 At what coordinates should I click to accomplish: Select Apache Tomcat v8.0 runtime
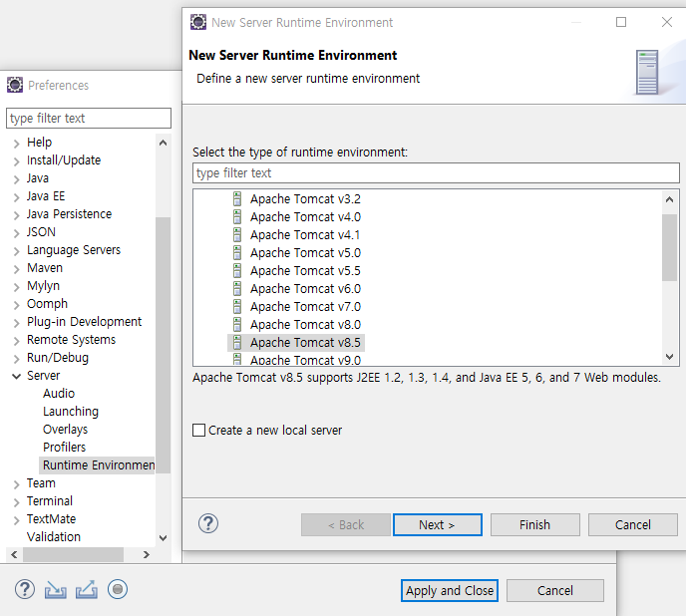305,325
